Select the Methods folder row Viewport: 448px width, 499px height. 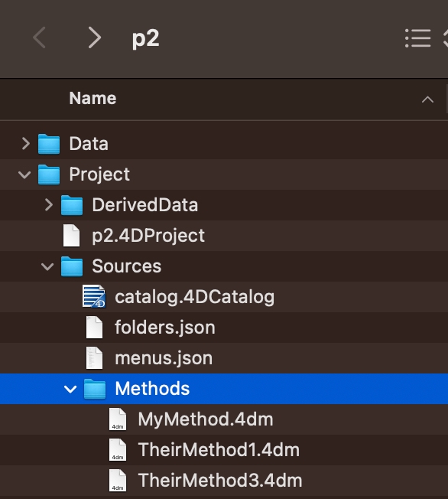pyautogui.click(x=224, y=389)
